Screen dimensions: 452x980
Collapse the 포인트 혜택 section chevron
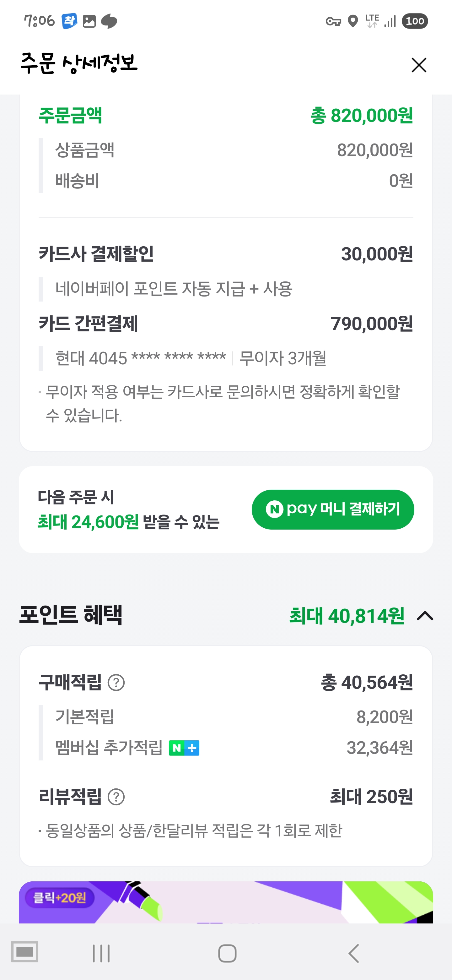(x=425, y=616)
